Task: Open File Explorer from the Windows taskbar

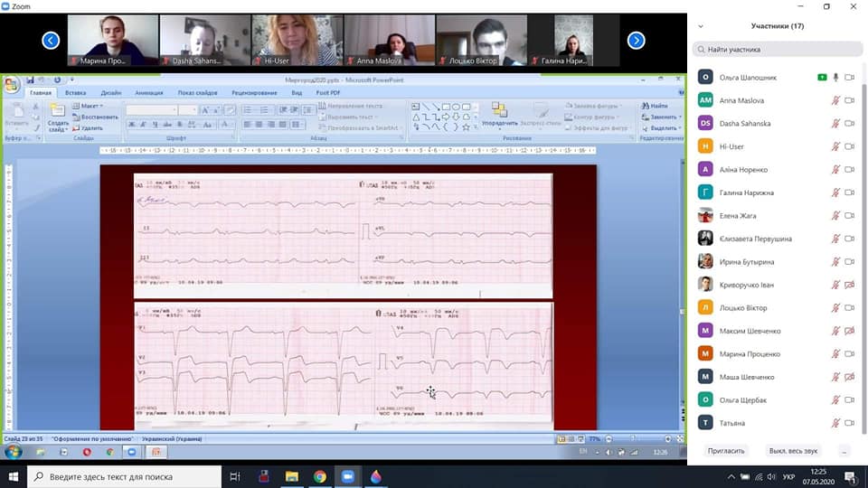Action: tap(292, 476)
